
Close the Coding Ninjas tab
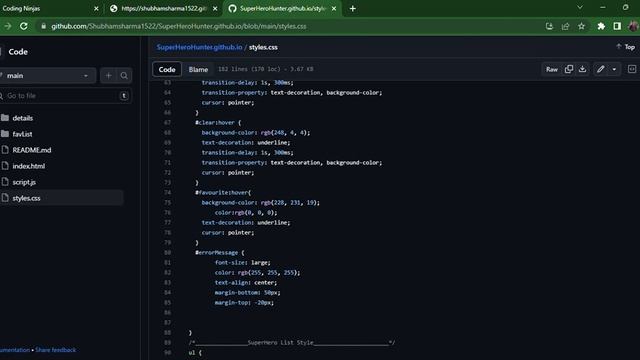click(96, 8)
